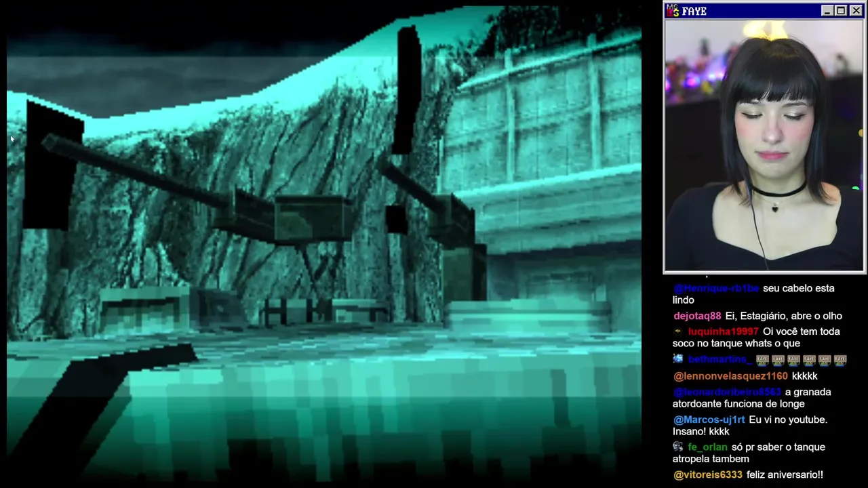Open the @vitoreis6333 chat username

click(708, 474)
